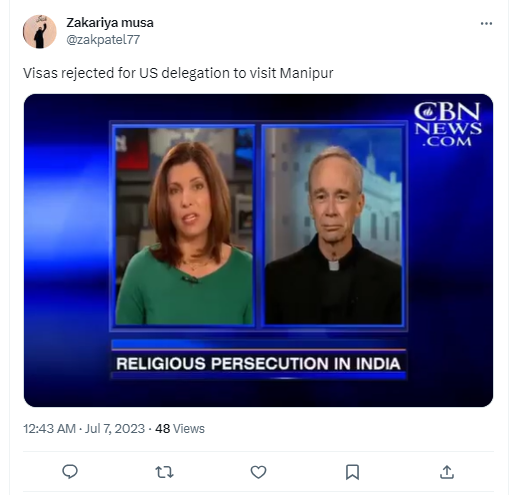Open the three-dot more options menu
This screenshot has width=510, height=495.
[x=486, y=23]
